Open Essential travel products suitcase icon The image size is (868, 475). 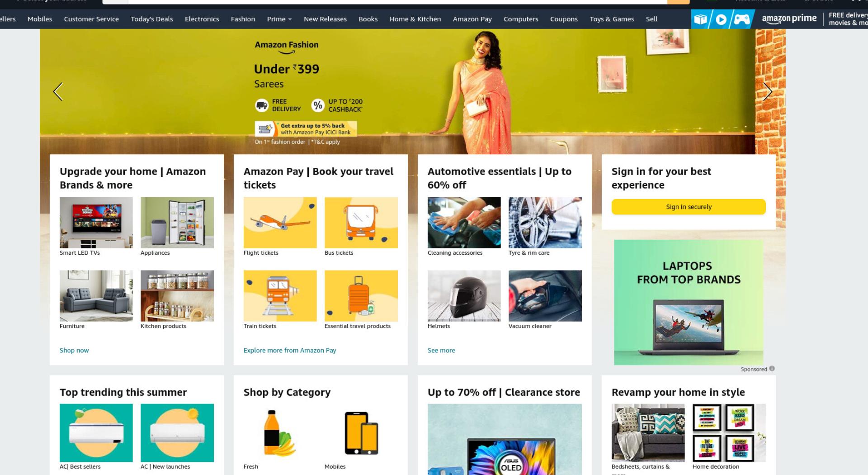point(361,295)
